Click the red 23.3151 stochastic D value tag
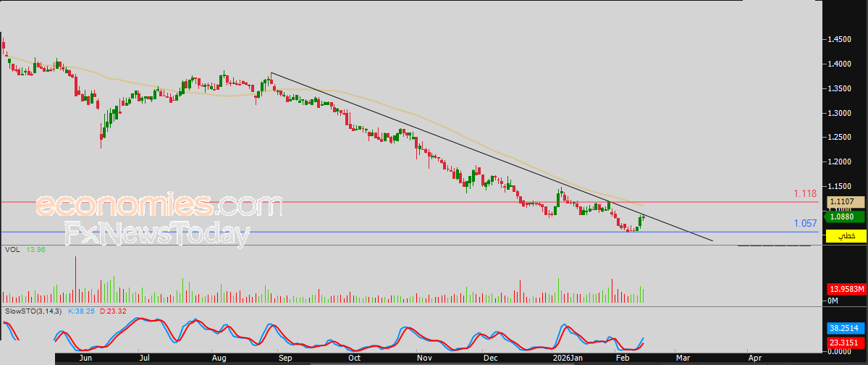The height and width of the screenshot is (365, 868). (846, 343)
